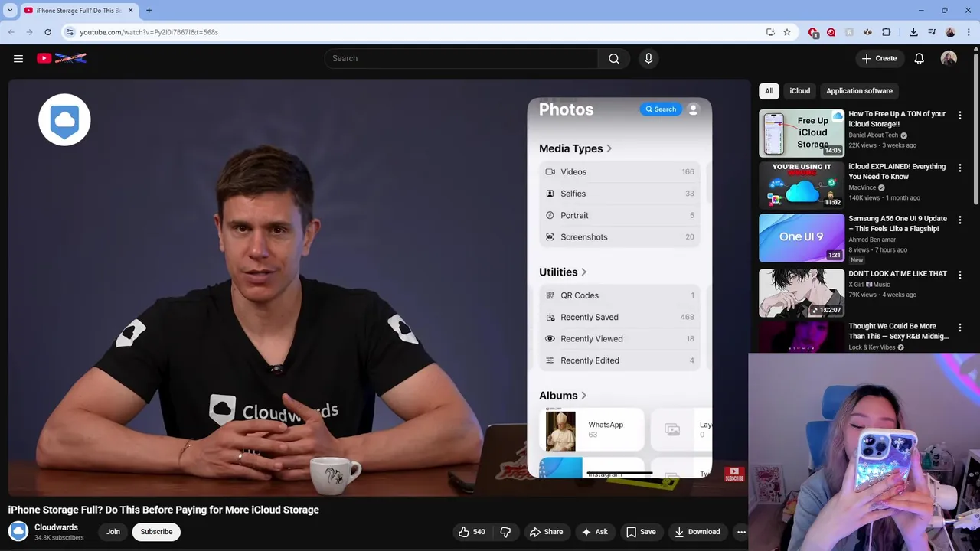
Task: Select the All filter chip
Action: coord(769,90)
